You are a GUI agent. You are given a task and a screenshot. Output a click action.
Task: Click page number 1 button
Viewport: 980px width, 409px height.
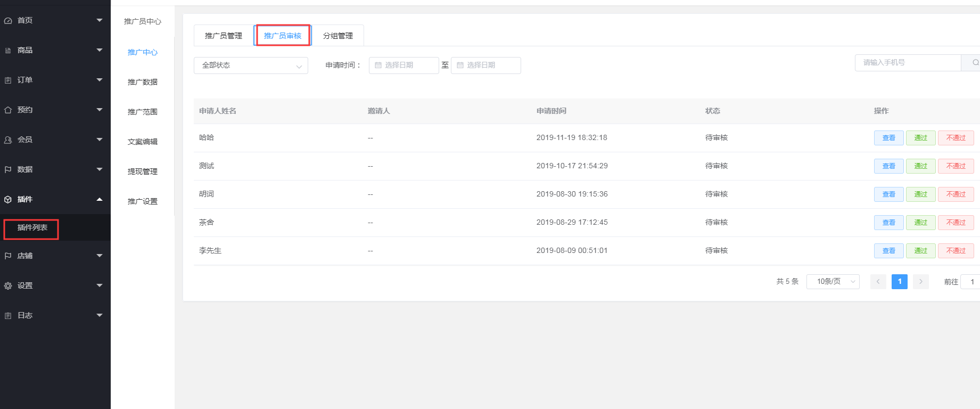coord(900,282)
